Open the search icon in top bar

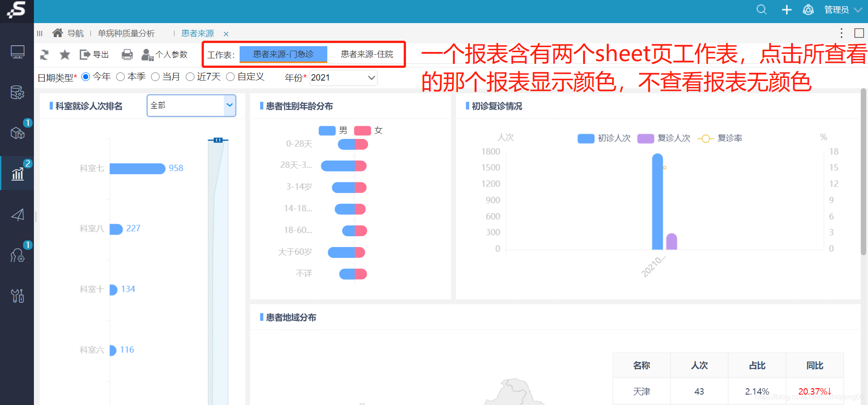pyautogui.click(x=761, y=10)
